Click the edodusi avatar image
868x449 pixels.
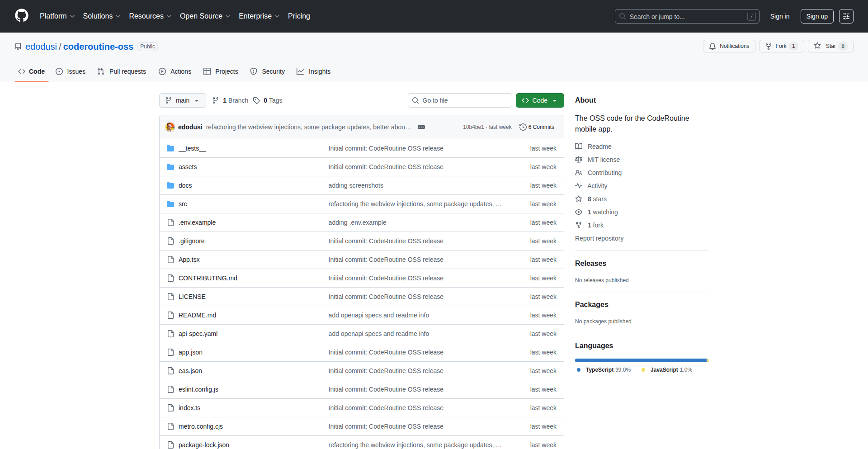click(x=170, y=127)
